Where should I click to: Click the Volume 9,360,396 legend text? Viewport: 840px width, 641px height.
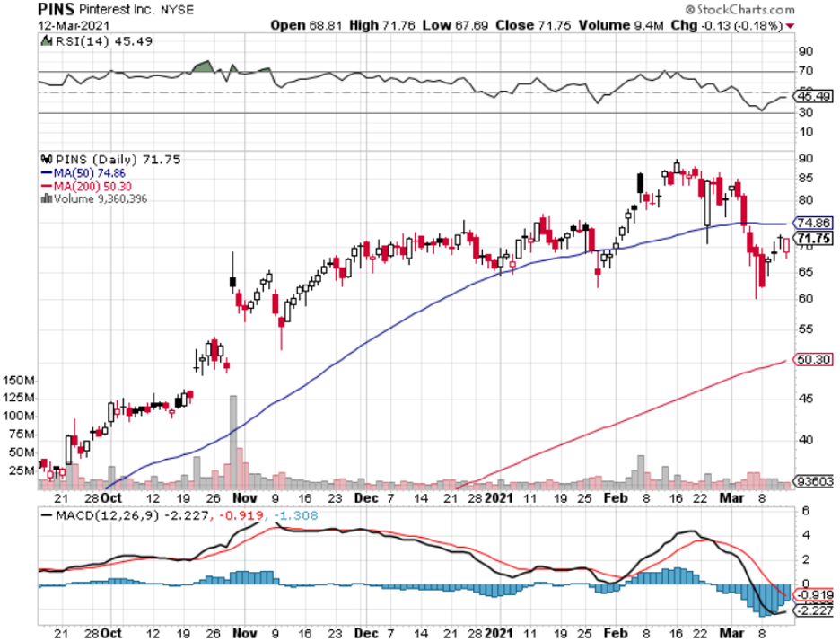(x=101, y=198)
